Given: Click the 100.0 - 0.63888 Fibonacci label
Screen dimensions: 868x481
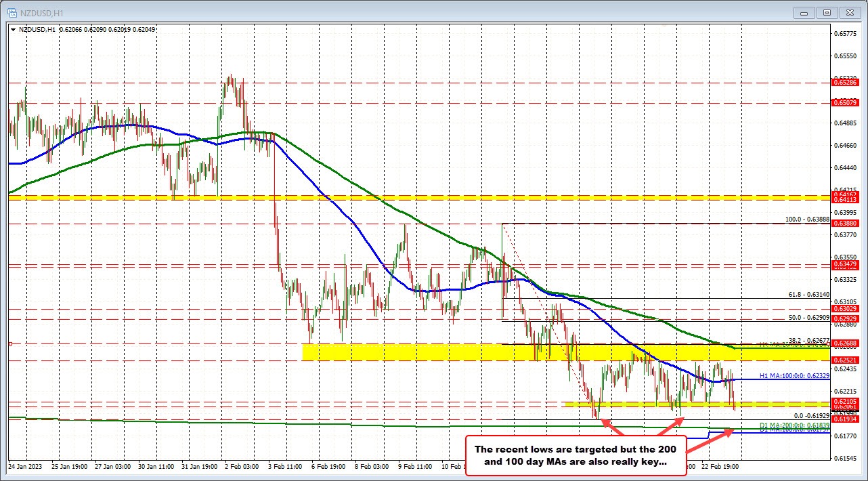Looking at the screenshot, I should 806,219.
